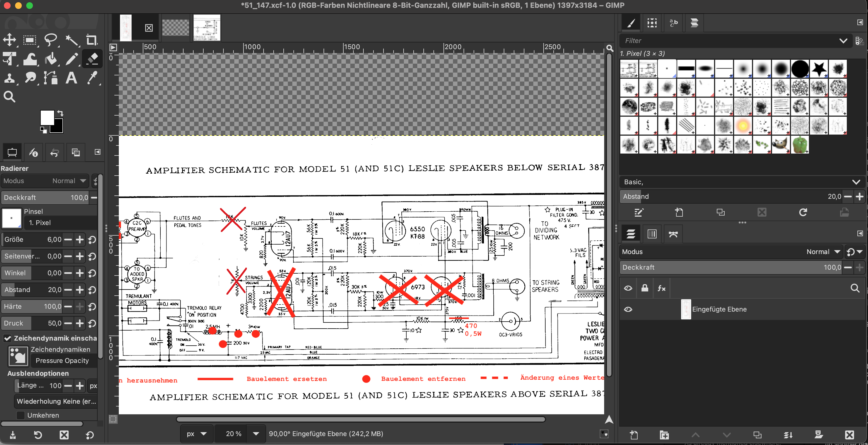
Task: Switch to the Patterns tab
Action: tap(652, 23)
